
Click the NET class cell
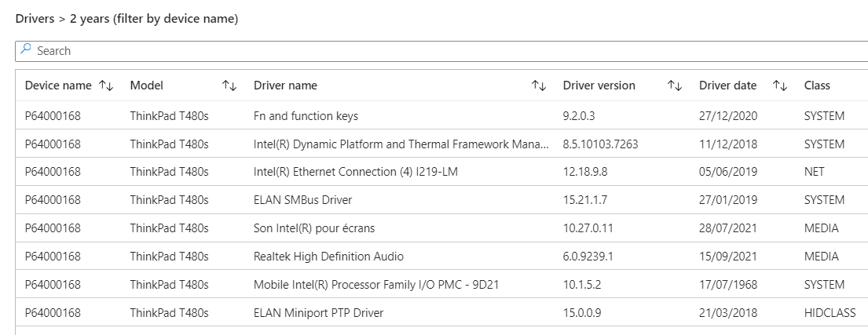(815, 172)
